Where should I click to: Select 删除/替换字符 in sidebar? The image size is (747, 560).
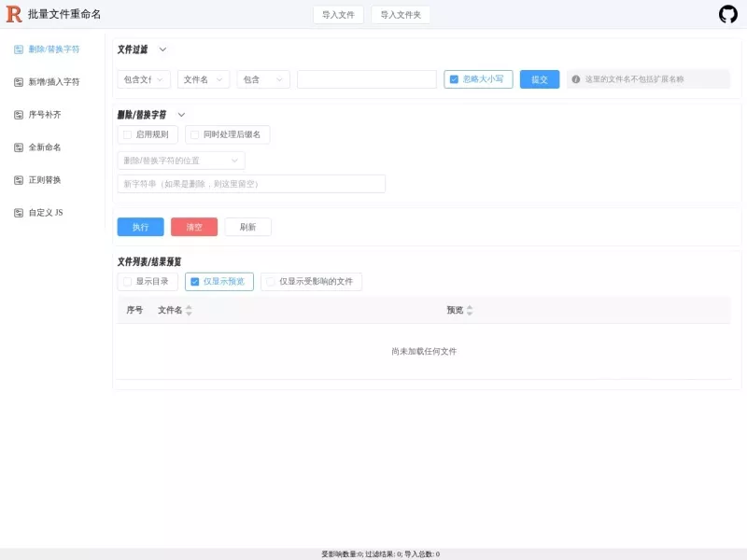point(54,49)
